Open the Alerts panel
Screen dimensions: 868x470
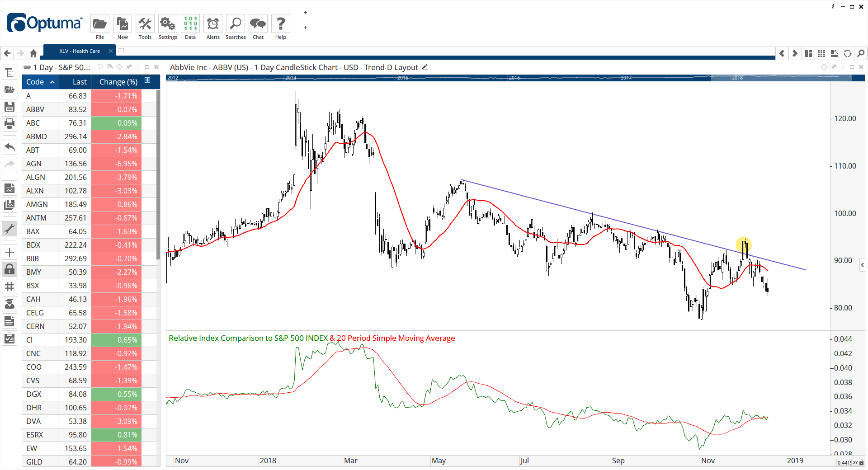coord(213,27)
